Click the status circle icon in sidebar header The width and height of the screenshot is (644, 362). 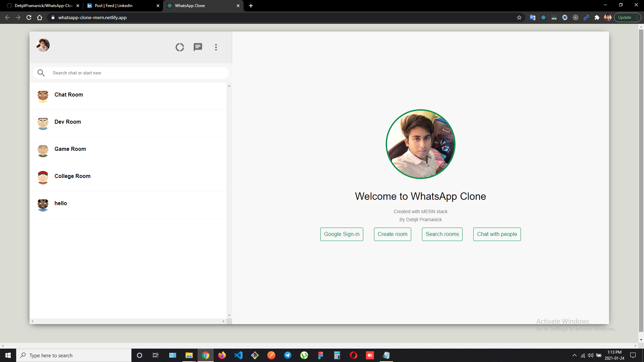pos(180,47)
